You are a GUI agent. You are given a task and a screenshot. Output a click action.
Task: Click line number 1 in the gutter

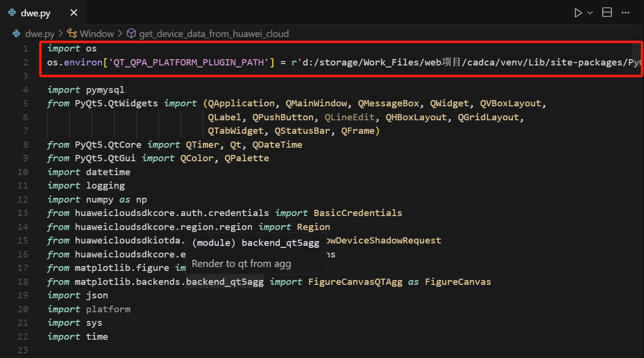click(25, 48)
